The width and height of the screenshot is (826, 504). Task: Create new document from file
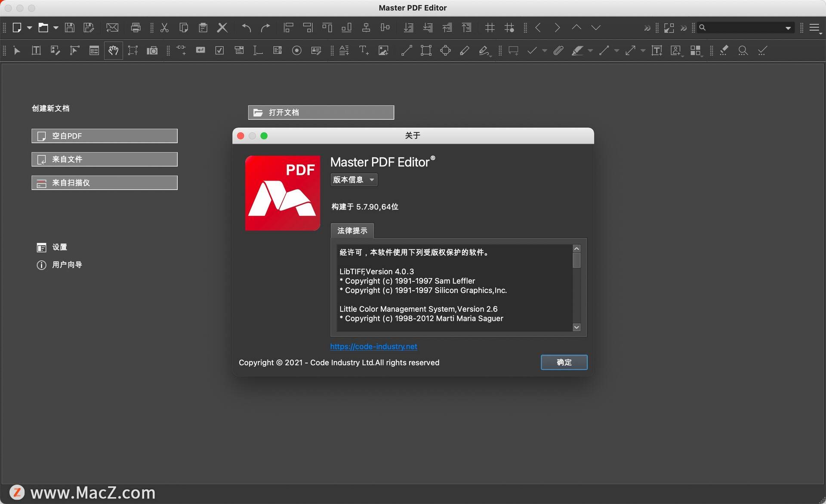pyautogui.click(x=105, y=159)
